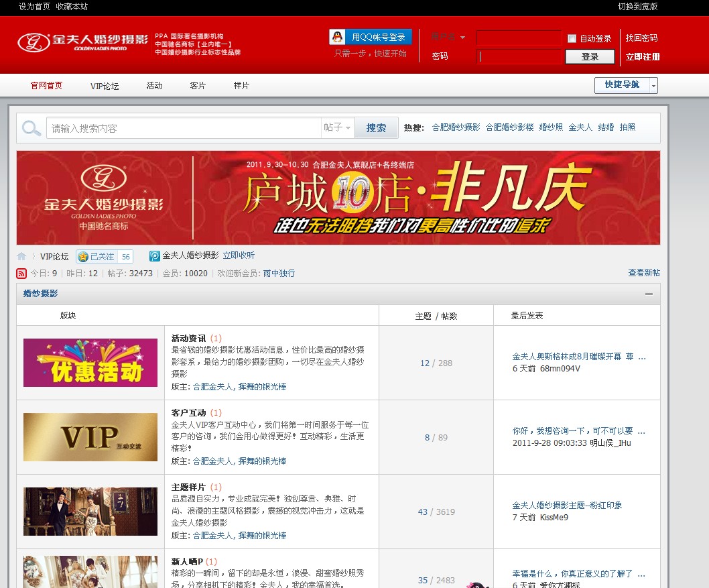The image size is (709, 588).
Task: Open the RSS feed icon
Action: [x=21, y=274]
